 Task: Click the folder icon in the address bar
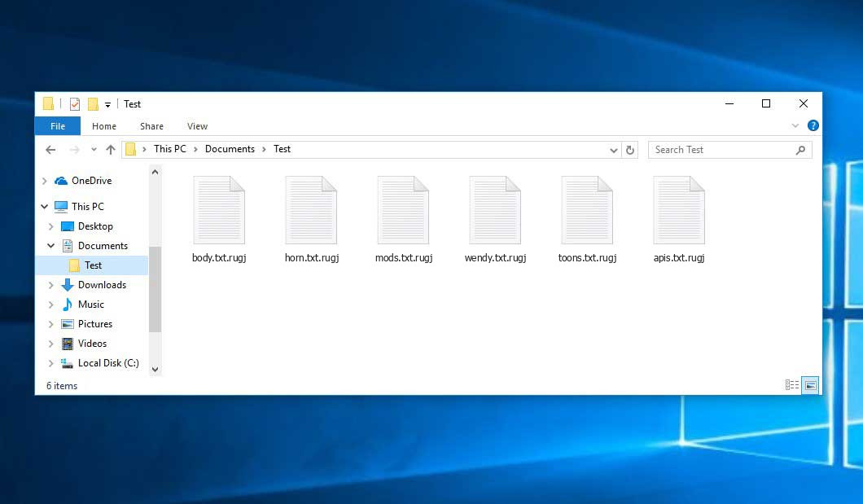131,149
